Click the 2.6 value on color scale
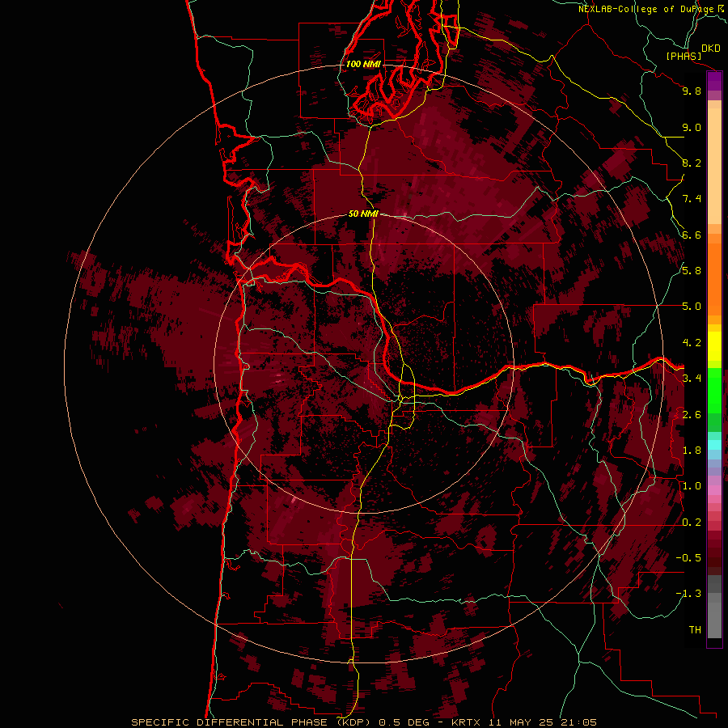Screen dimensions: 728x728 [x=692, y=415]
